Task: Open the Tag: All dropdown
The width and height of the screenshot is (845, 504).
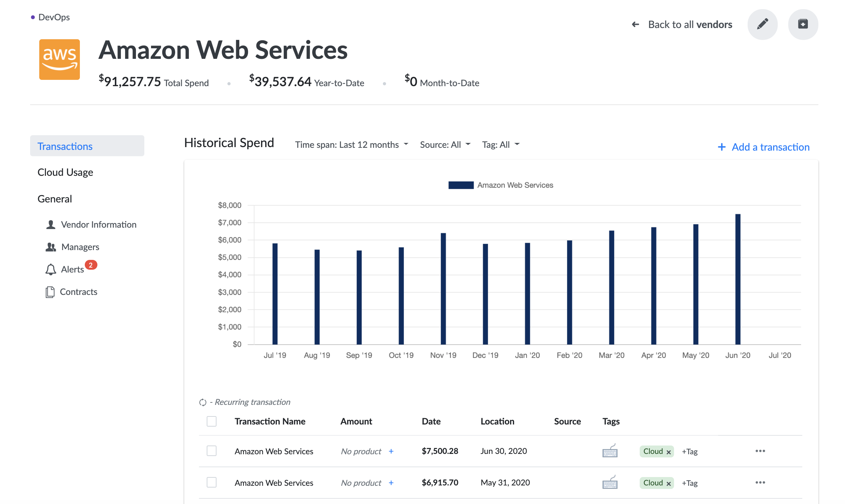Action: 501,145
